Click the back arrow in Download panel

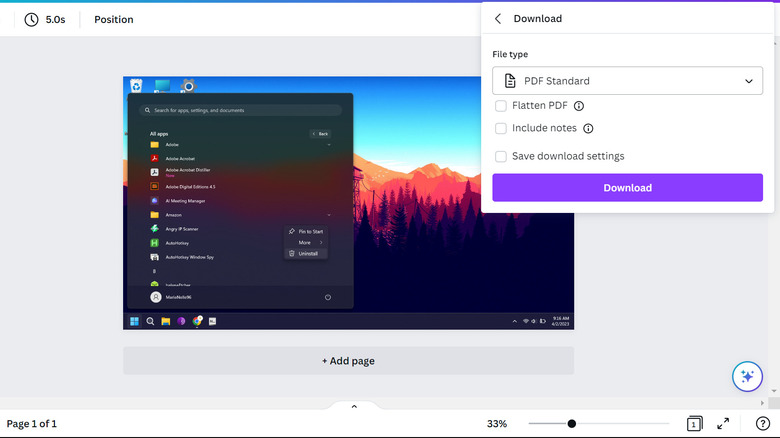tap(497, 18)
